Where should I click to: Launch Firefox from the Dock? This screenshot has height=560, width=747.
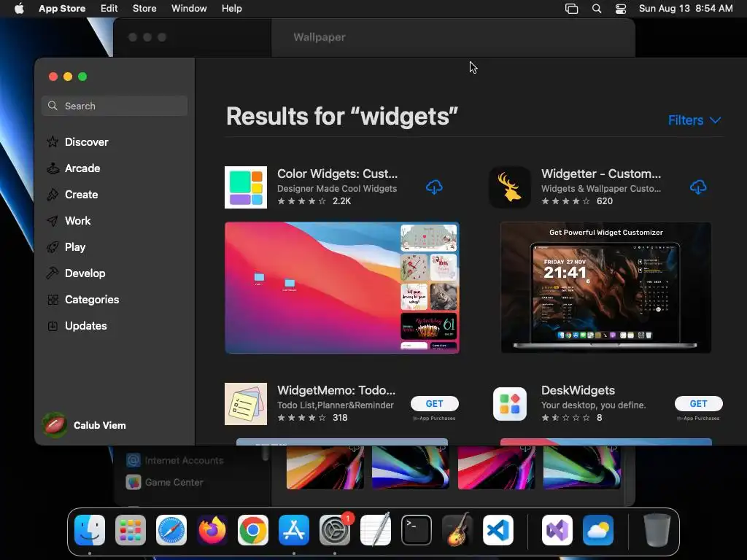coord(212,530)
